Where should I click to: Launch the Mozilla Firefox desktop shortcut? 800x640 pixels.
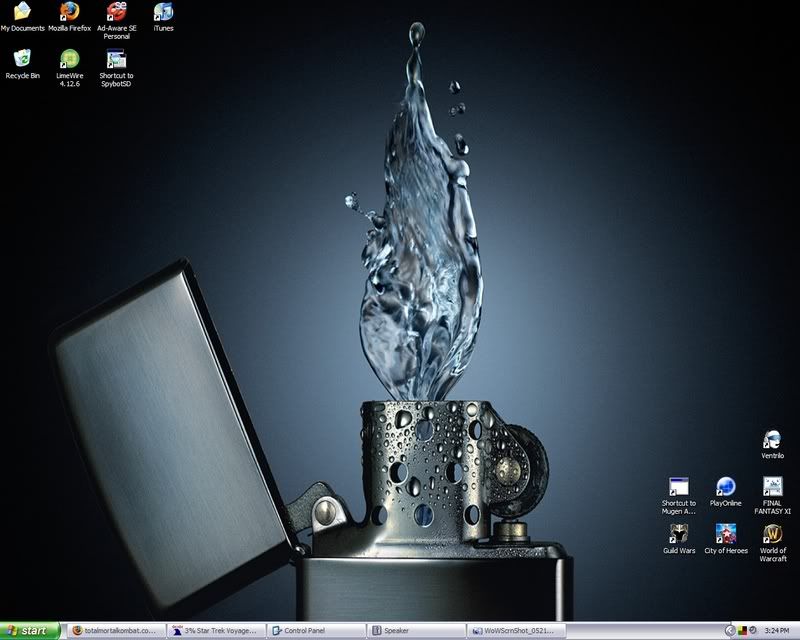pyautogui.click(x=69, y=17)
